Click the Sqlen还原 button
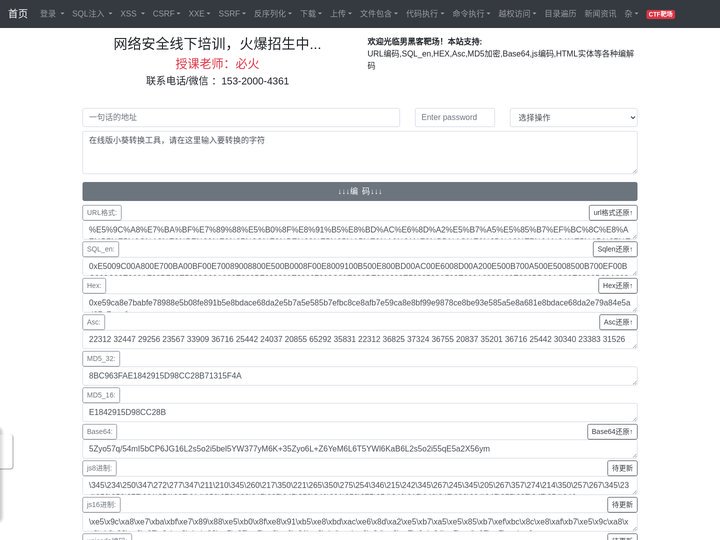The image size is (720, 540). click(615, 249)
